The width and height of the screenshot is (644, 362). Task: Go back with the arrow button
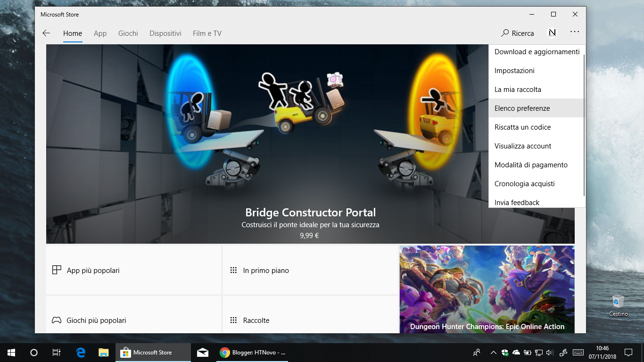tap(46, 33)
